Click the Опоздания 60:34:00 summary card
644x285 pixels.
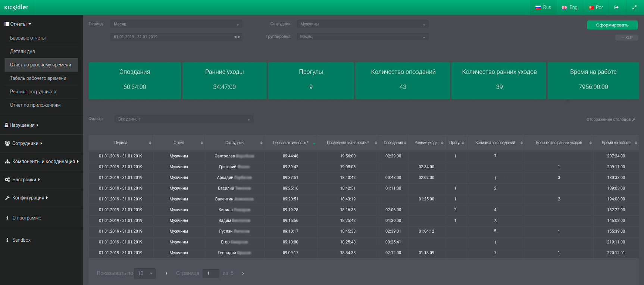tap(135, 81)
